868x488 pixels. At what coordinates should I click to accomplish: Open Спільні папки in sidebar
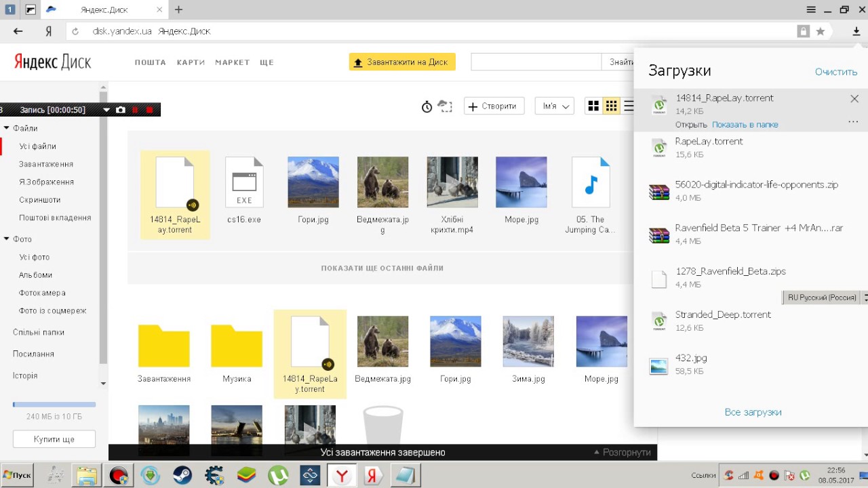(39, 333)
